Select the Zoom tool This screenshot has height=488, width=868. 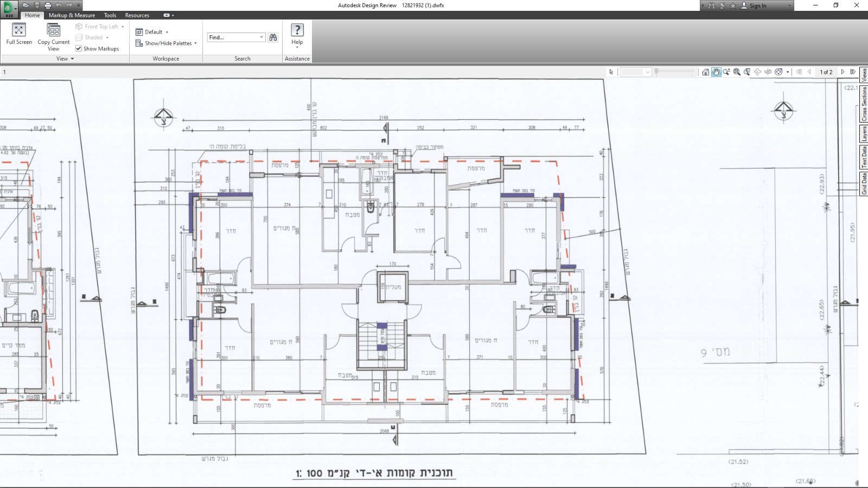[x=726, y=72]
